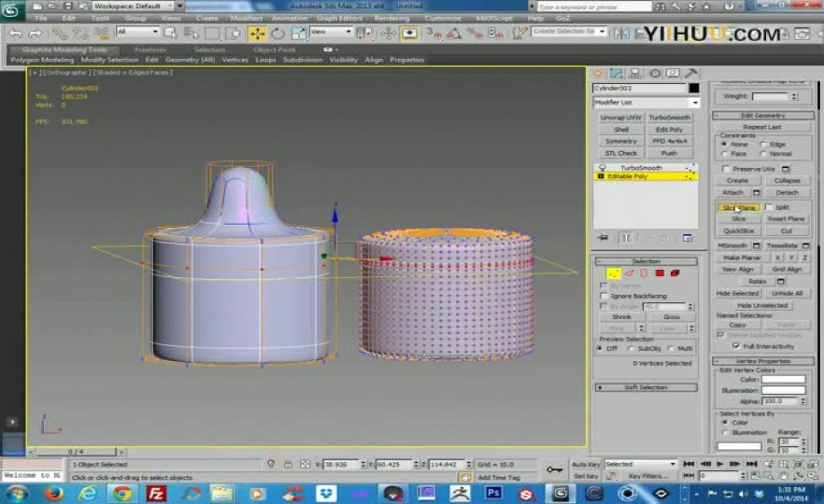Click the Collapse button in Edit Geometry
This screenshot has width=824, height=504.
(x=787, y=181)
